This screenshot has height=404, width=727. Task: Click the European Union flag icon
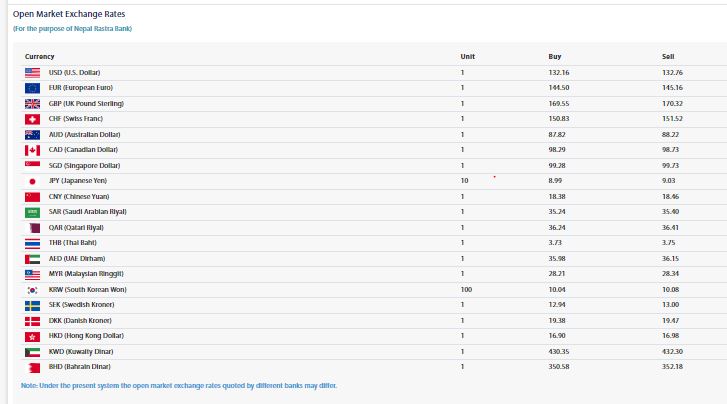31,88
